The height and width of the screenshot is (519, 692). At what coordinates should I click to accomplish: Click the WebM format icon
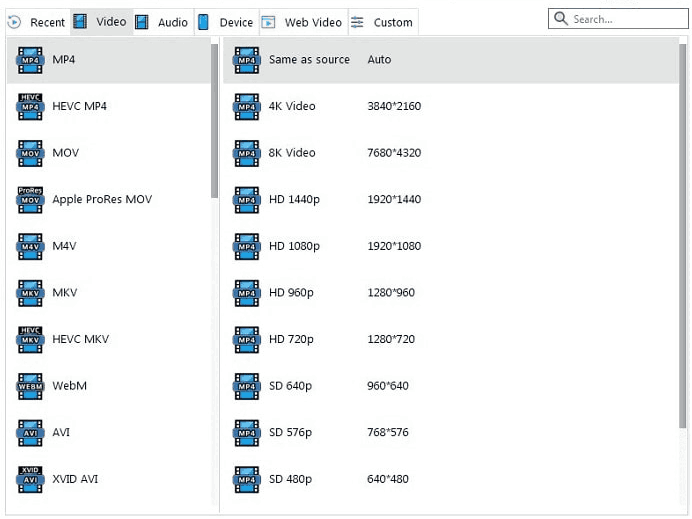coord(30,386)
